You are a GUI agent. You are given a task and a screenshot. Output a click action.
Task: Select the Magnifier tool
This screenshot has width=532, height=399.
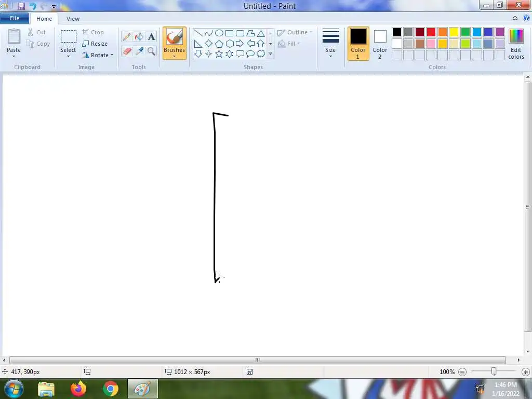pos(151,51)
